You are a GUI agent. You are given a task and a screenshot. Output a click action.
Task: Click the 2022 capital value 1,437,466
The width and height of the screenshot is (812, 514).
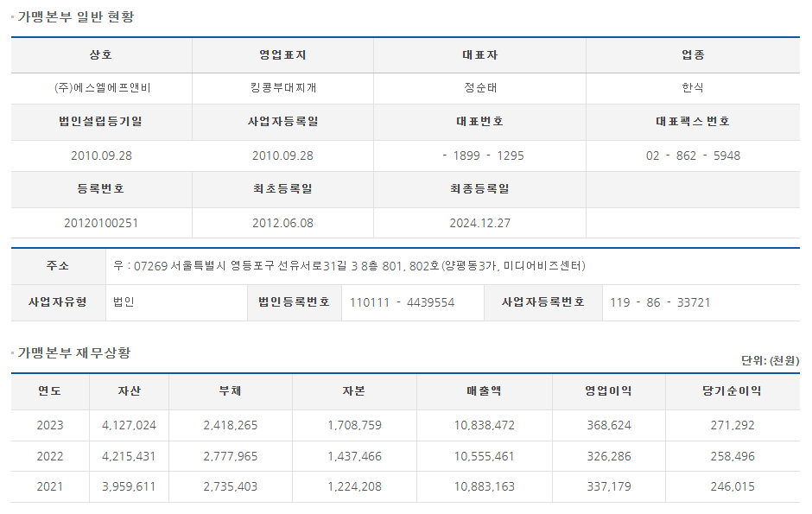pyautogui.click(x=355, y=456)
